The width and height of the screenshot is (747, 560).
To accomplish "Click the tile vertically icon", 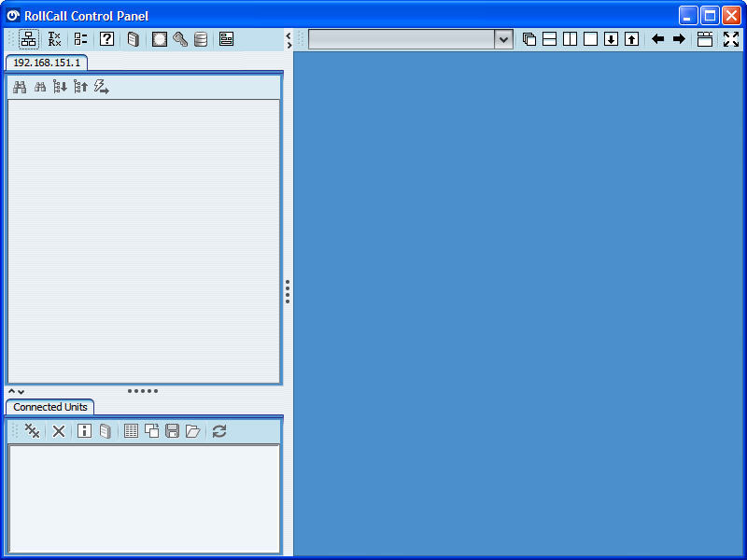I will coord(570,39).
